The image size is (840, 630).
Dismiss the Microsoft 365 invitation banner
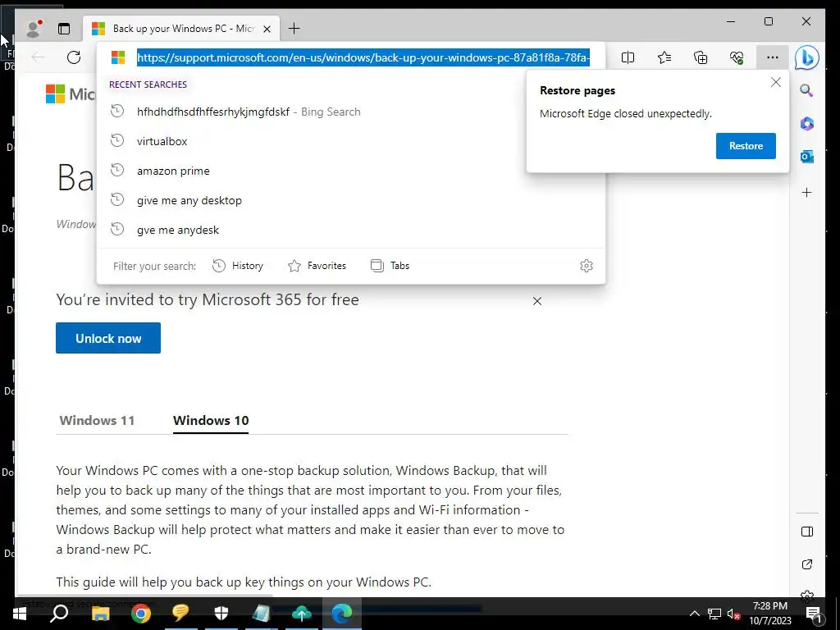coord(537,301)
